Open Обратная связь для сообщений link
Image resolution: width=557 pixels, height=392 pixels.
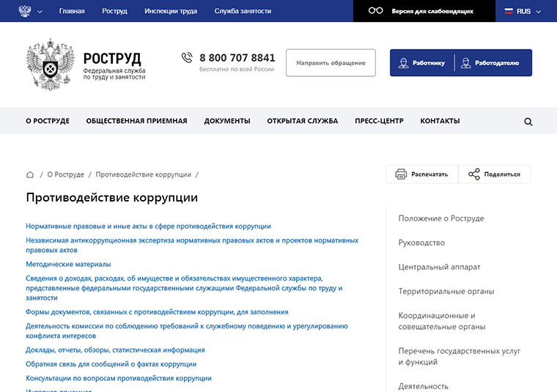pos(111,364)
